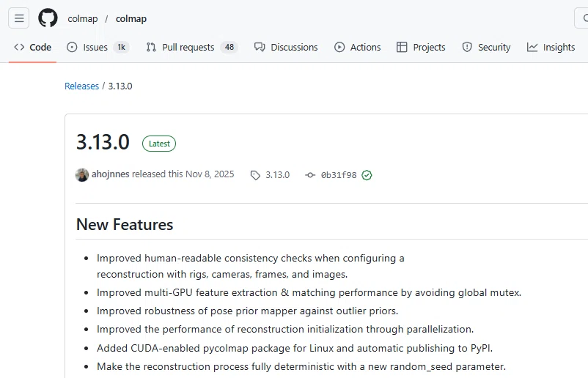Click the Actions play-circle icon
This screenshot has width=588, height=378.
coord(339,47)
